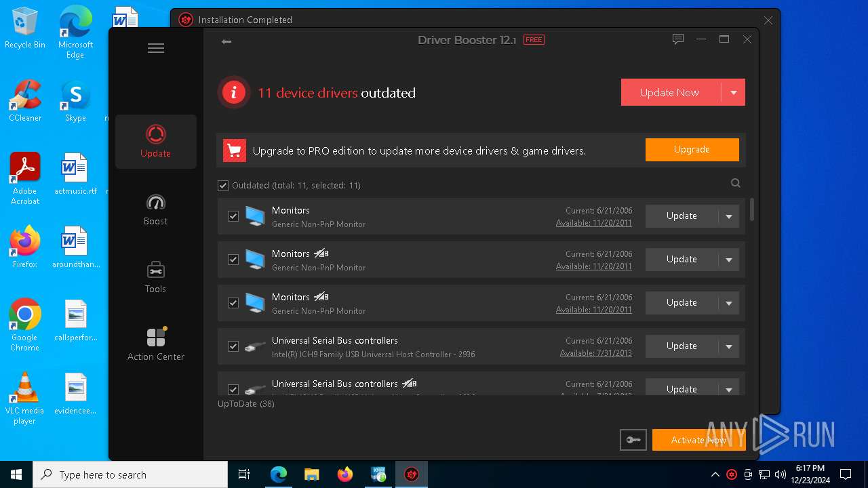Search drivers with the magnifier icon

[x=736, y=183]
